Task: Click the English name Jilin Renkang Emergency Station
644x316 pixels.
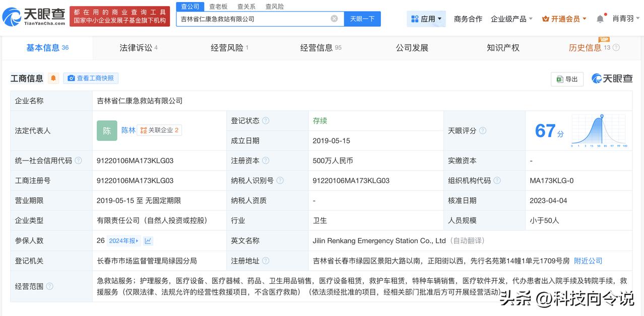Action: coord(379,241)
